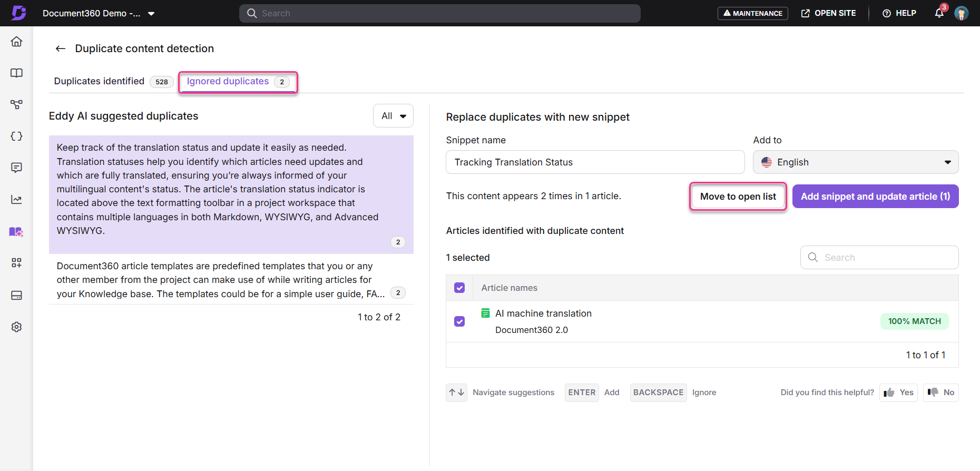
Task: Open the user profile avatar
Action: point(961,13)
